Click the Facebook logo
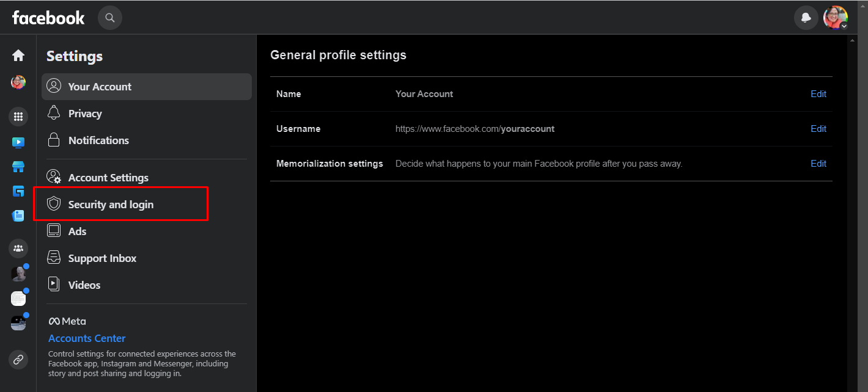This screenshot has height=392, width=868. click(48, 18)
